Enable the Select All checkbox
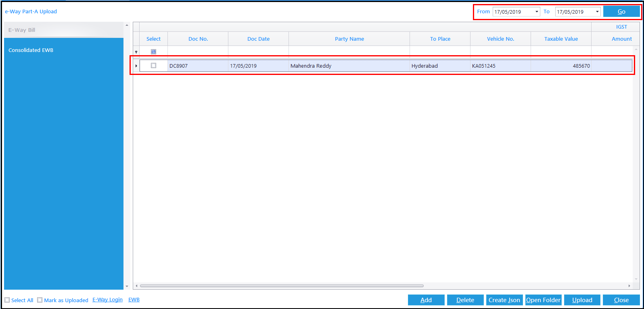The width and height of the screenshot is (644, 309). point(7,300)
